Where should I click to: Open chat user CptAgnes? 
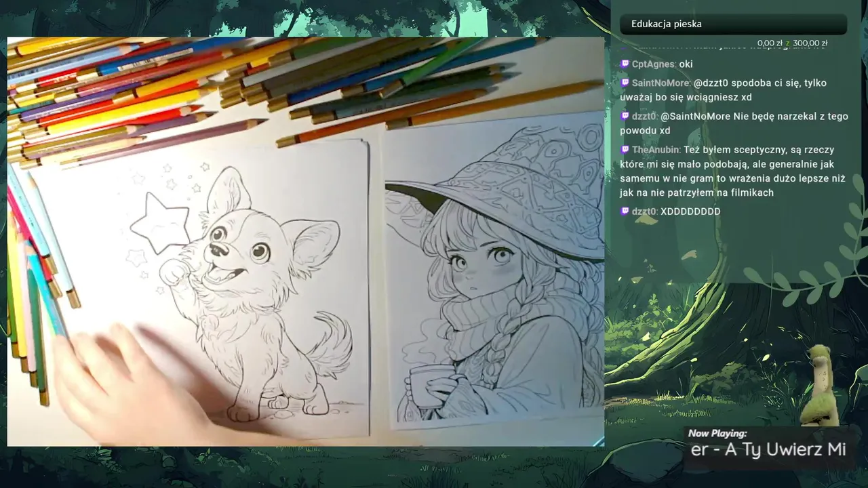click(654, 64)
